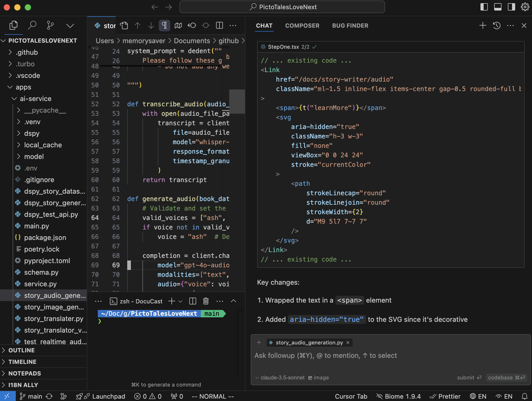Kill terminal with the trash icon
This screenshot has width=532, height=401.
pyautogui.click(x=206, y=301)
